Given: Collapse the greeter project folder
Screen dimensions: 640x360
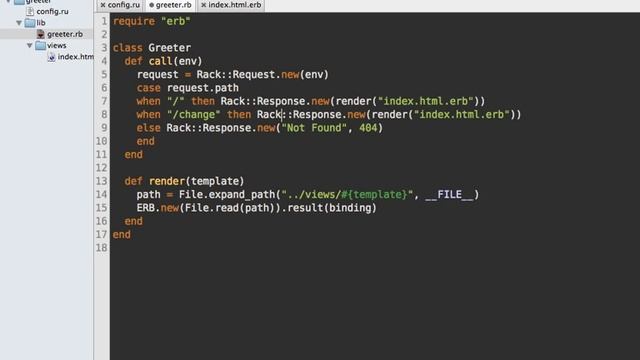Looking at the screenshot, I should [x=8, y=2].
